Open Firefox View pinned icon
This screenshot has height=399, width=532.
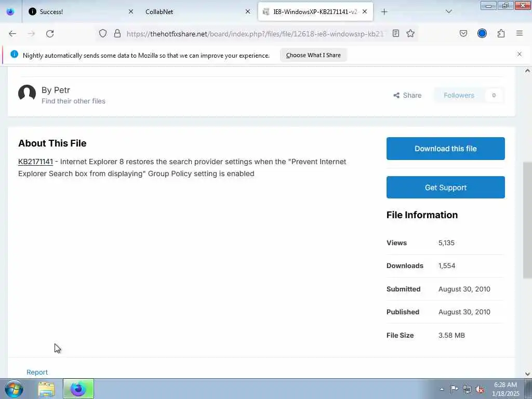coord(10,11)
